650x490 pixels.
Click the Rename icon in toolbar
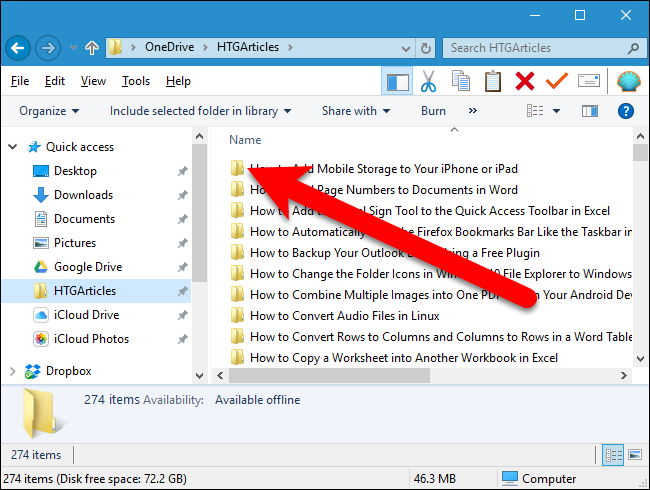[x=589, y=80]
